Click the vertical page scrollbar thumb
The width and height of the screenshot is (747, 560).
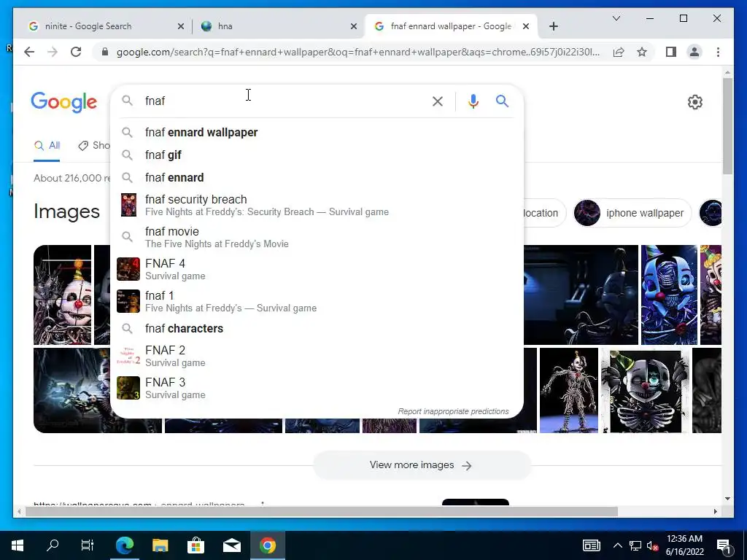(x=727, y=125)
